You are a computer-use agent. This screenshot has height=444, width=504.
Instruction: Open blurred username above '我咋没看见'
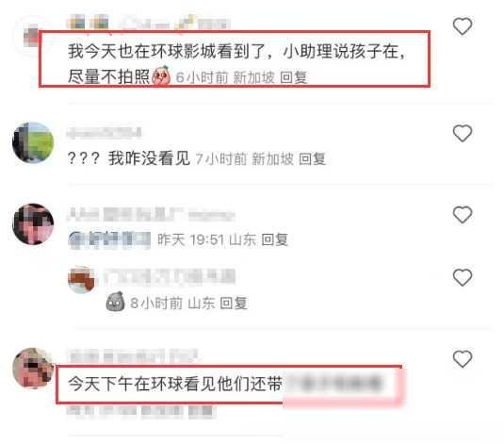105,132
